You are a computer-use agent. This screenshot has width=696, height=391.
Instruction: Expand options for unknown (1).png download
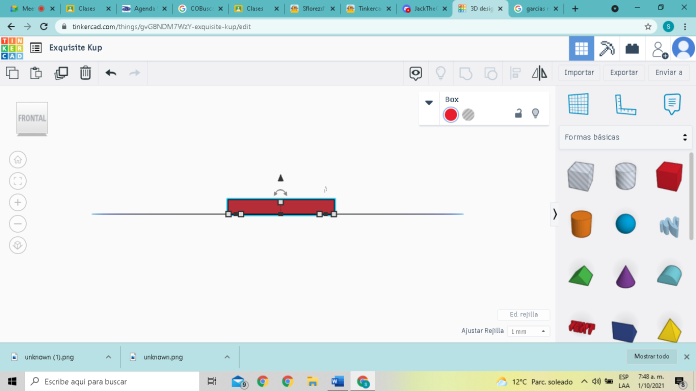click(108, 357)
